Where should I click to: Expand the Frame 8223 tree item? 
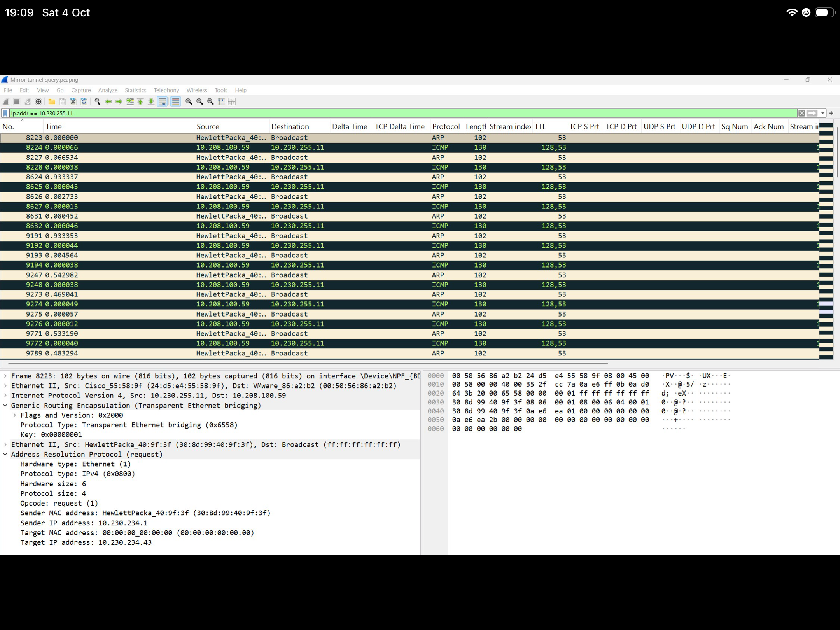coord(5,376)
